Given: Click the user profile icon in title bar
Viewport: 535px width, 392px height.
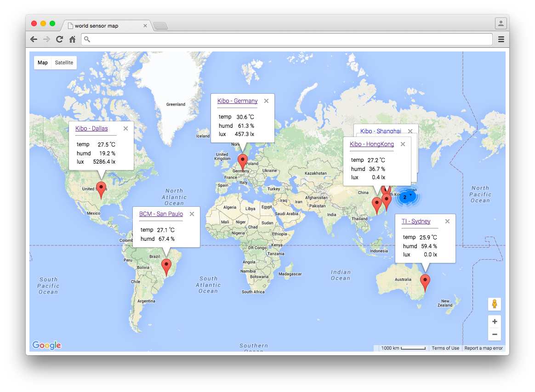Looking at the screenshot, I should [501, 23].
